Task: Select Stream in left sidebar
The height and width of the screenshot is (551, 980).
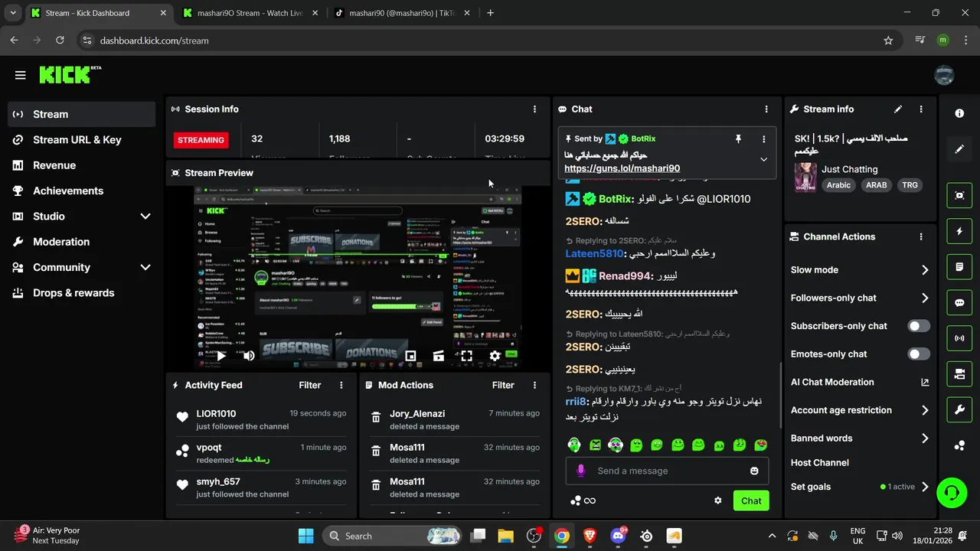Action: pos(81,114)
